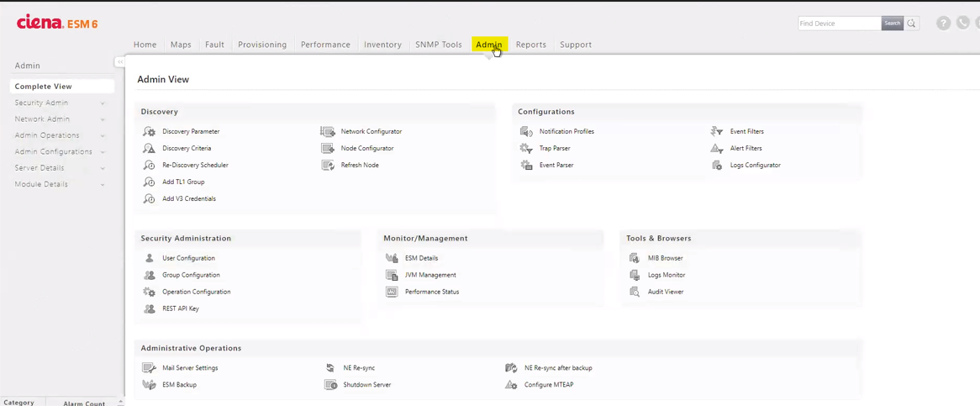
Task: Click the Network Configurator icon
Action: click(x=328, y=132)
